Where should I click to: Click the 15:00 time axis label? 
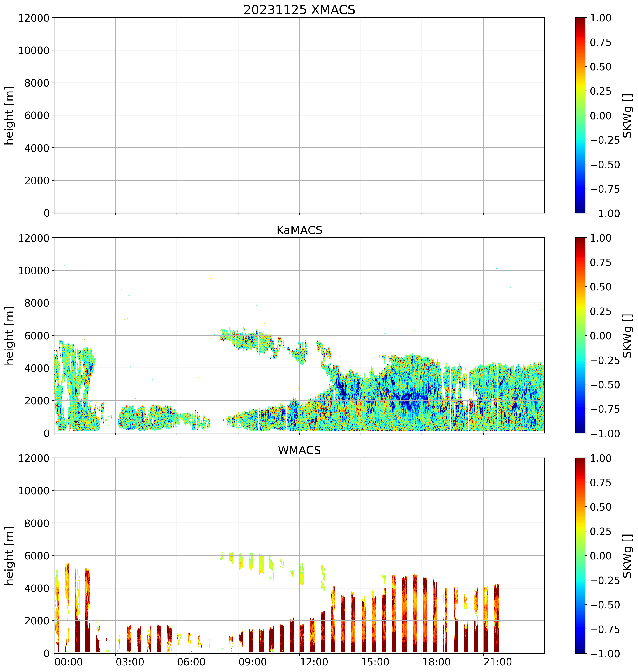pyautogui.click(x=375, y=662)
